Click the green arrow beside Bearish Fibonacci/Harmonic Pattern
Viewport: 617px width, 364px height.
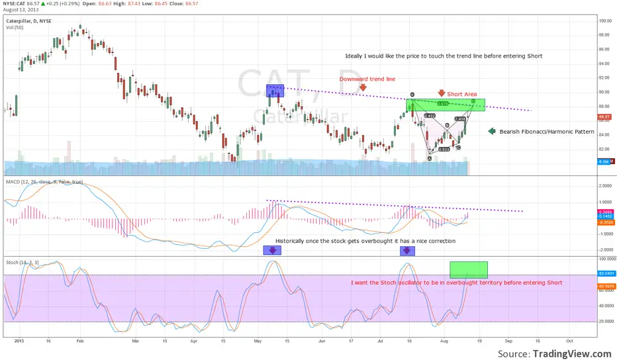492,131
